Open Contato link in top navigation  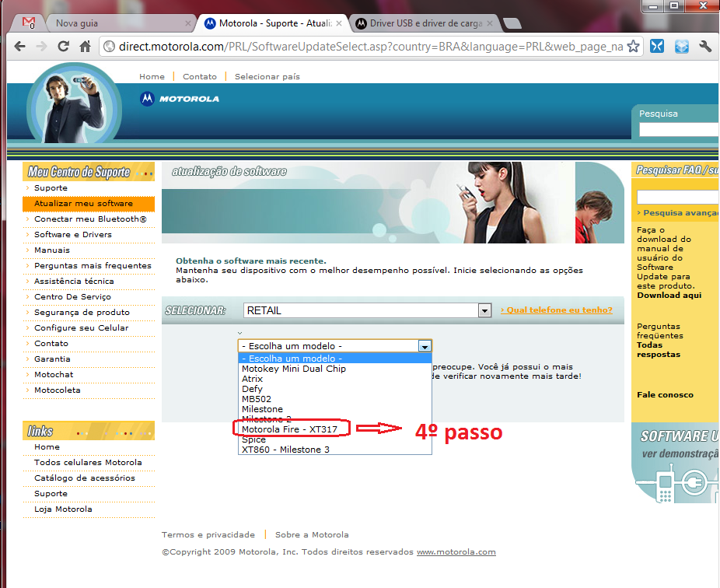pos(200,77)
